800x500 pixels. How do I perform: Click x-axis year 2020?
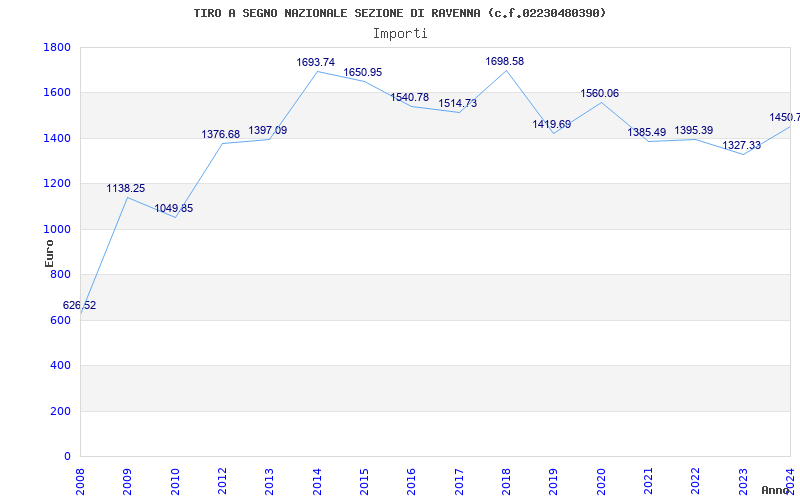coord(601,482)
